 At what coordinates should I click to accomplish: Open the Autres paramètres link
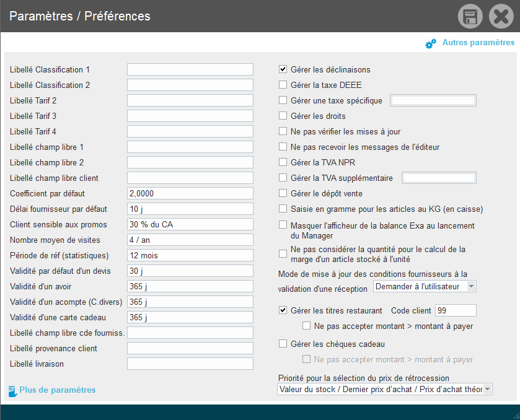[478, 43]
